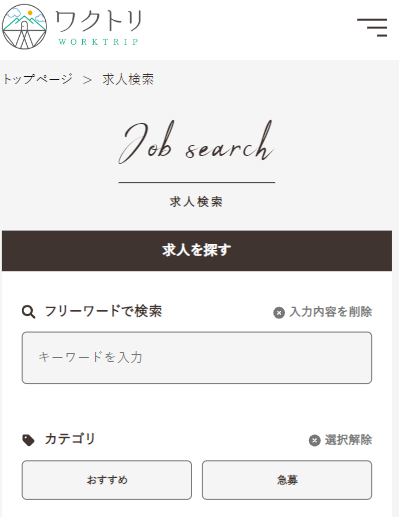This screenshot has height=517, width=399.
Task: Click 入力内容を削除 text link
Action: tap(331, 312)
